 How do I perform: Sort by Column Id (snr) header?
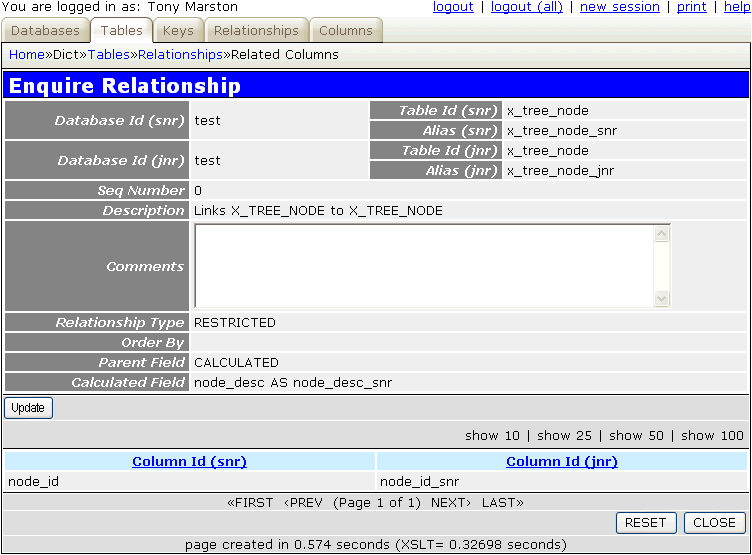pos(189,462)
